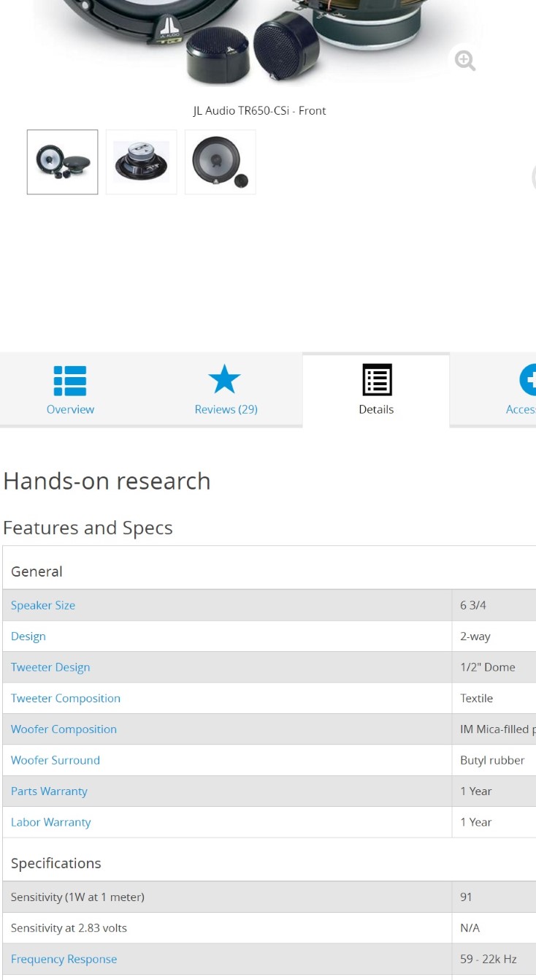Click the magnifying glass zoom icon
This screenshot has height=980, width=536.
coord(464,60)
